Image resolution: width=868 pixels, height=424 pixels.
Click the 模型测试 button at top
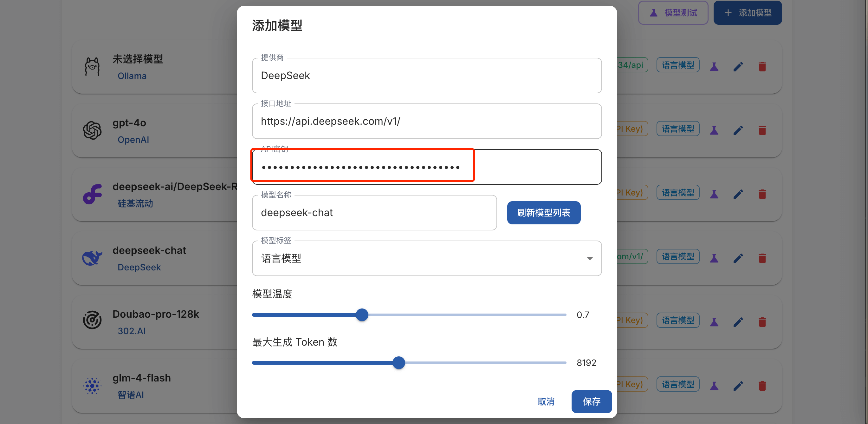click(x=673, y=13)
